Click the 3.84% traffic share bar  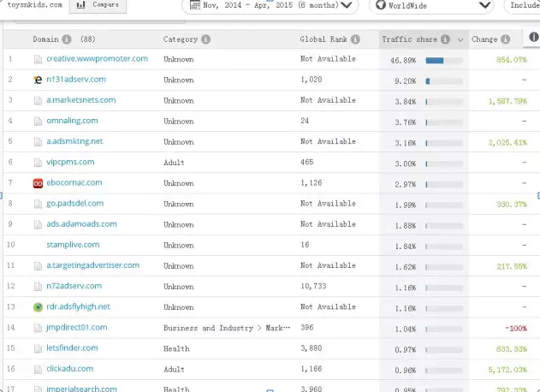(444, 102)
